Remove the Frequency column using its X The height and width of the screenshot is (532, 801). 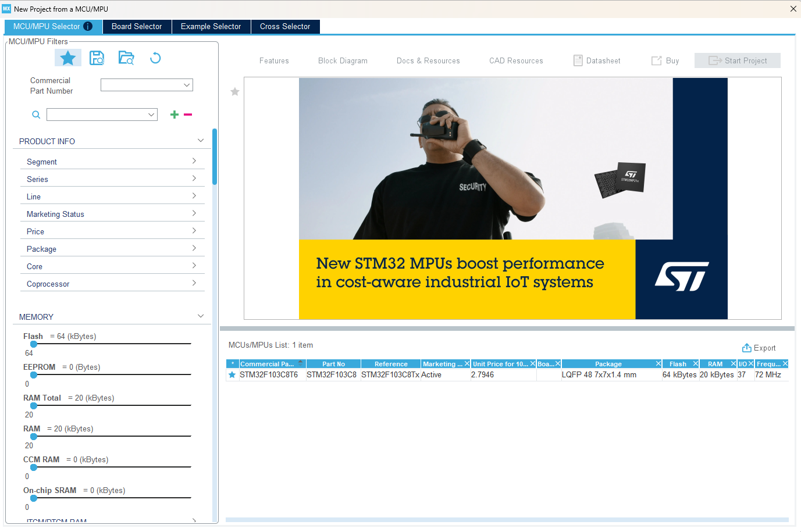coord(785,363)
